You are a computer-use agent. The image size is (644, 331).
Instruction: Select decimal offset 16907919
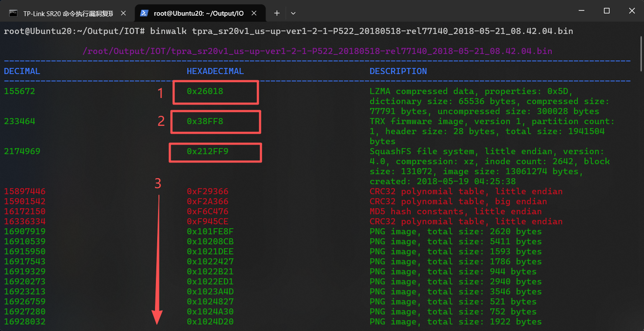(25, 231)
